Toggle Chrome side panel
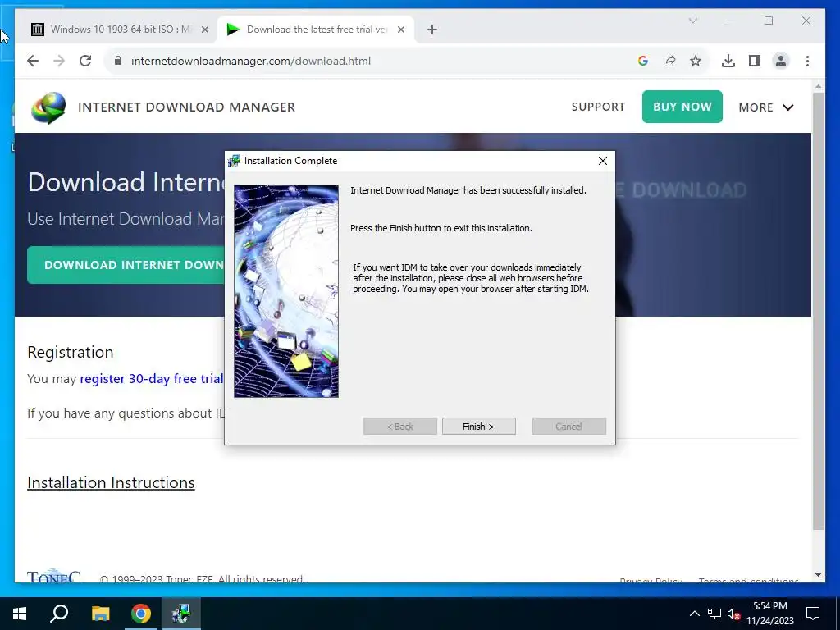This screenshot has height=630, width=840. (x=755, y=61)
